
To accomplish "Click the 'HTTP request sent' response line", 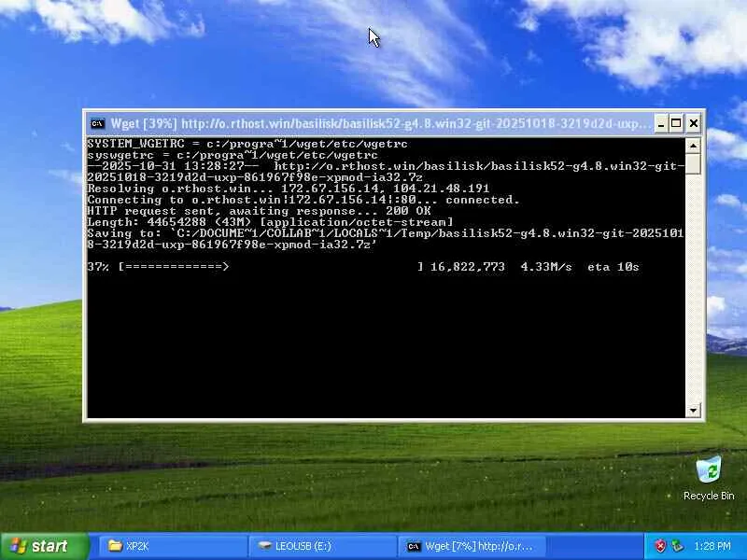I will 259,211.
